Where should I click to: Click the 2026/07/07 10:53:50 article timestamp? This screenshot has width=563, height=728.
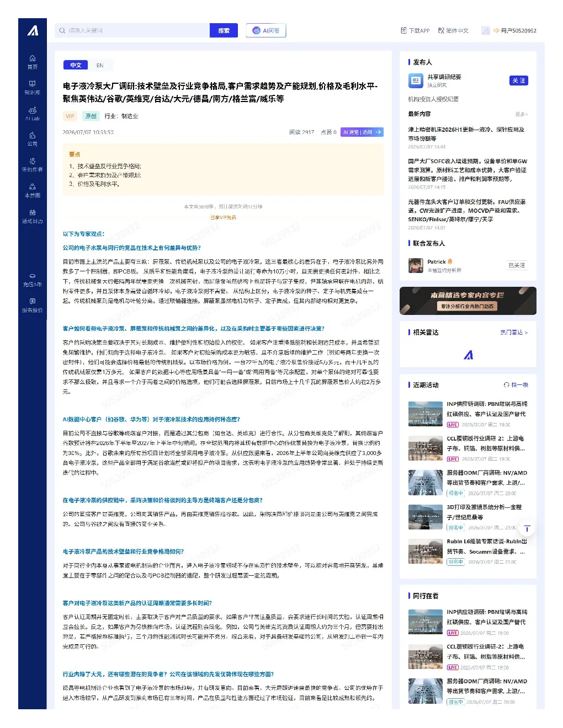coord(88,132)
